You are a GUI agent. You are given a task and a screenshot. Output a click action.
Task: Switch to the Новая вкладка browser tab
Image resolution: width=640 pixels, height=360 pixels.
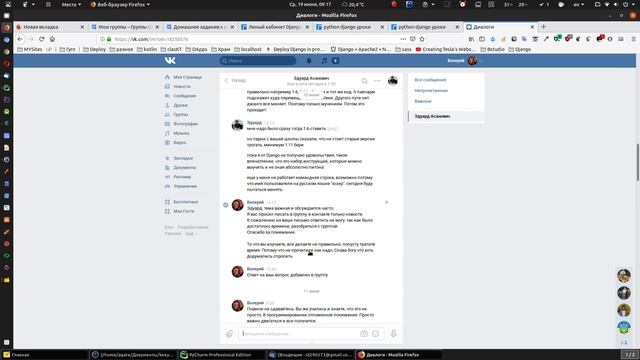coord(50,27)
